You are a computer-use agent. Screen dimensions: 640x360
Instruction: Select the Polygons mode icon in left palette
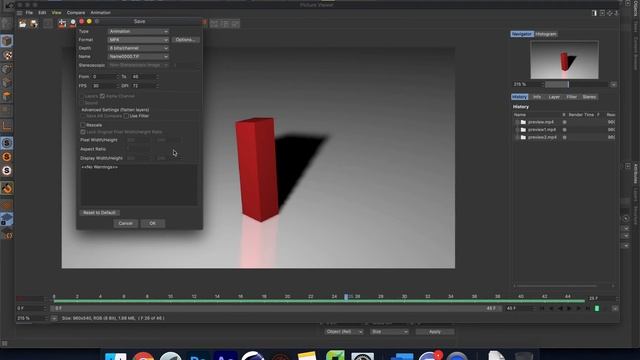click(7, 96)
